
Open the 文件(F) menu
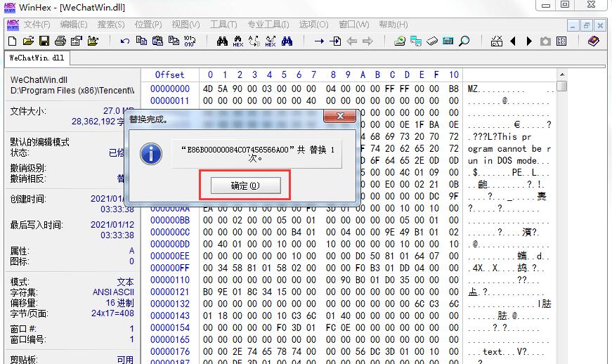coord(36,25)
